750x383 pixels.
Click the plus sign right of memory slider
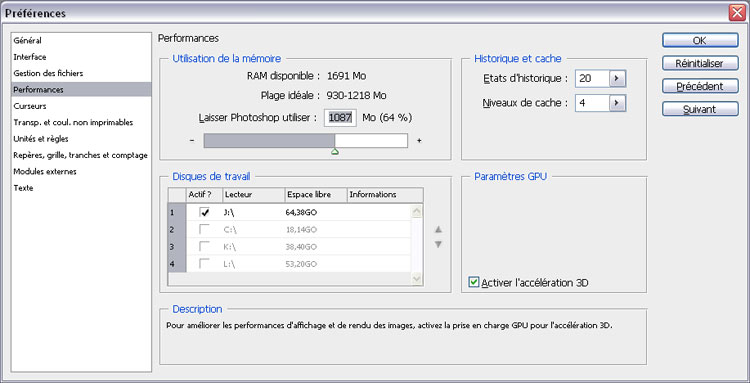(419, 141)
